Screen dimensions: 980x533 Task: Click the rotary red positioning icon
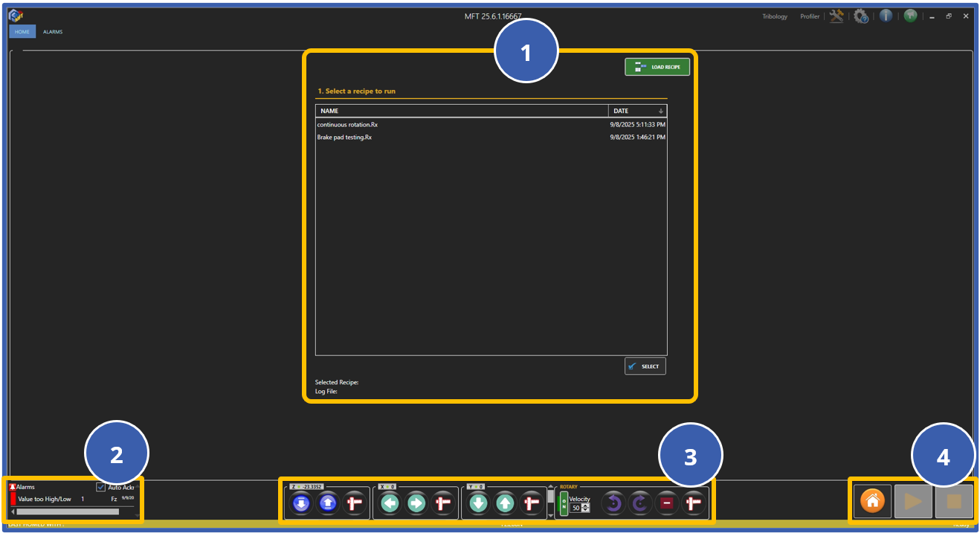pos(692,503)
